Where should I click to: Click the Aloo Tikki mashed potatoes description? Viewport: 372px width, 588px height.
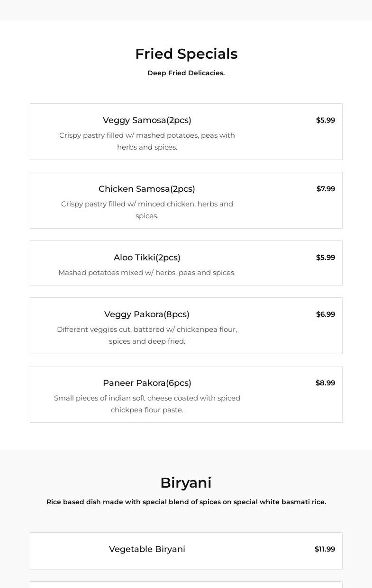pos(147,273)
